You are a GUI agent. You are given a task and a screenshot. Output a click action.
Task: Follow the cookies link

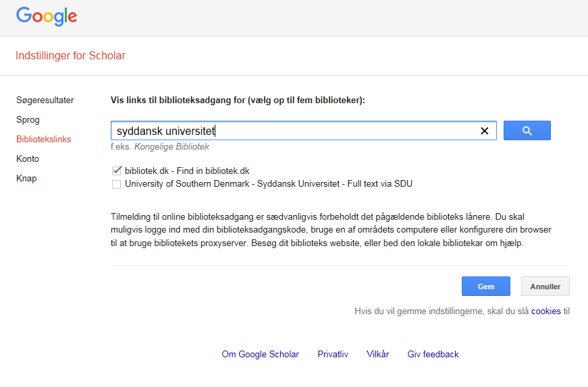[x=545, y=311]
